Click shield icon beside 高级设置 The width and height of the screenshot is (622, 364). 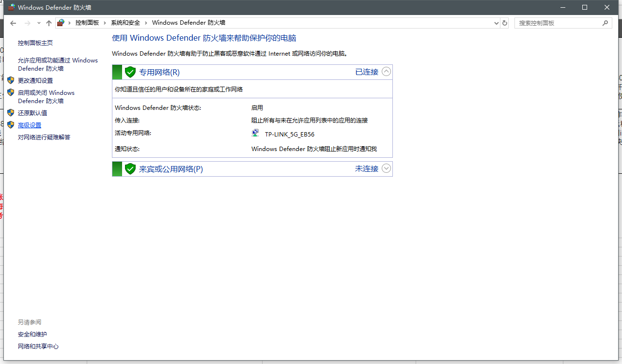11,125
